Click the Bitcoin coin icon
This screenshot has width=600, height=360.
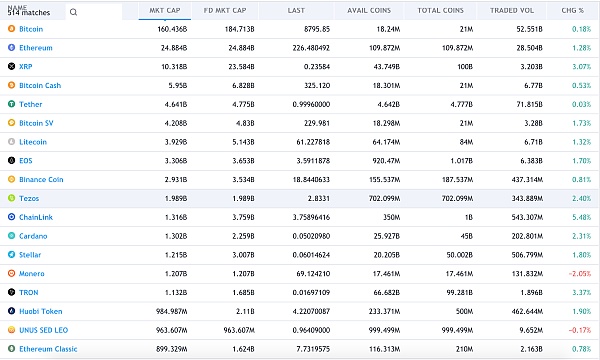(x=11, y=29)
